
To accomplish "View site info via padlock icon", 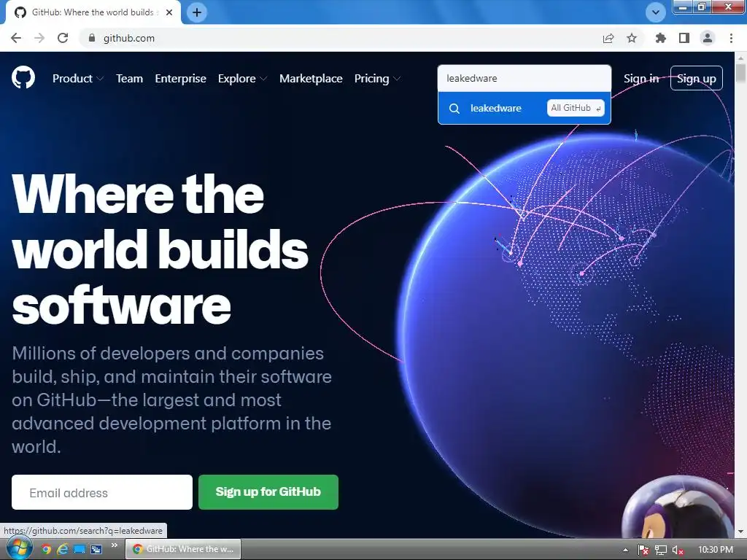I will (92, 38).
